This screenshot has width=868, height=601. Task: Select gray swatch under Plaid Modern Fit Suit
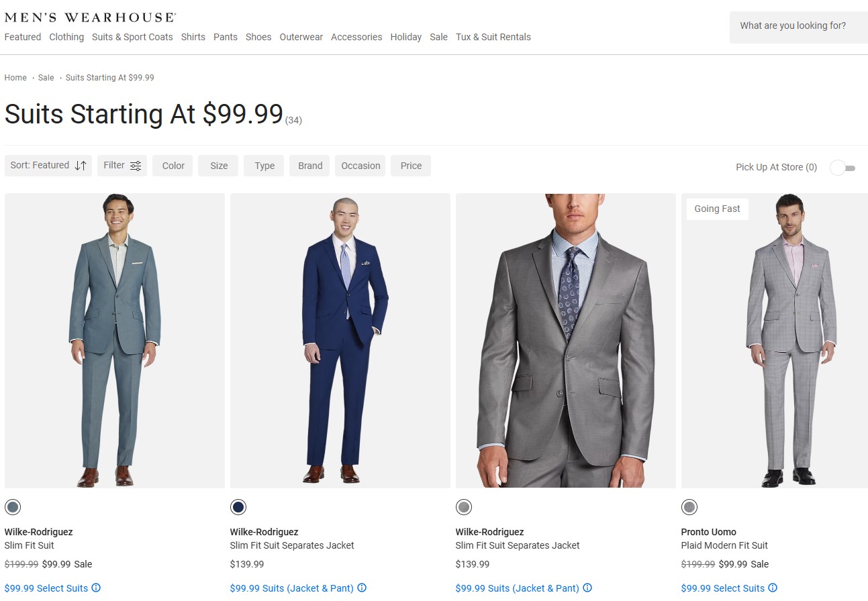pyautogui.click(x=689, y=507)
